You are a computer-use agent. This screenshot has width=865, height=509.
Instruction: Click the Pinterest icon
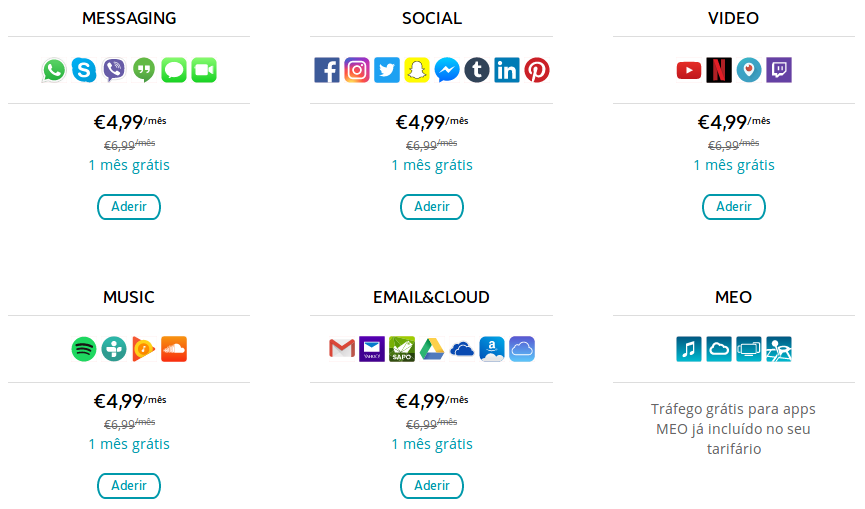[537, 70]
